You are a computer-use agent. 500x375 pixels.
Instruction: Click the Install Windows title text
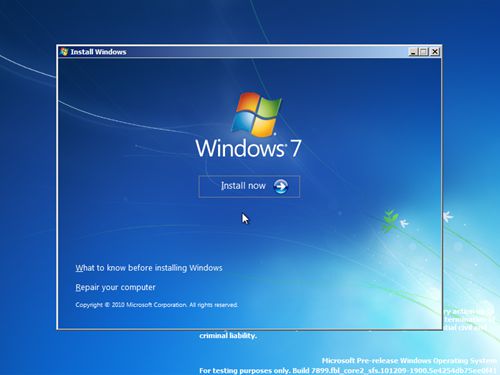(98, 52)
